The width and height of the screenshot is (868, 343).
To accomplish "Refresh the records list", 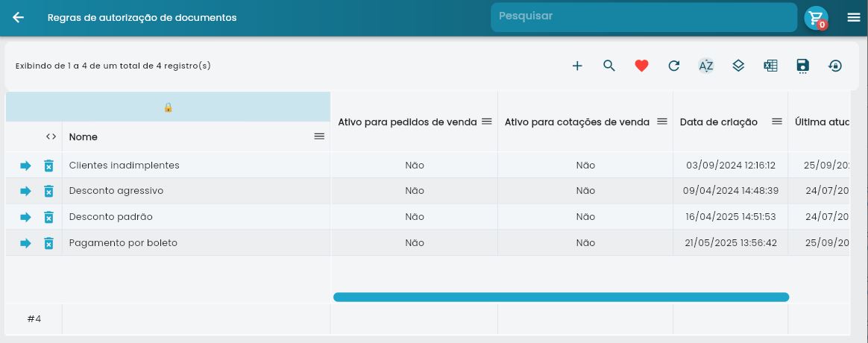I will 674,66.
